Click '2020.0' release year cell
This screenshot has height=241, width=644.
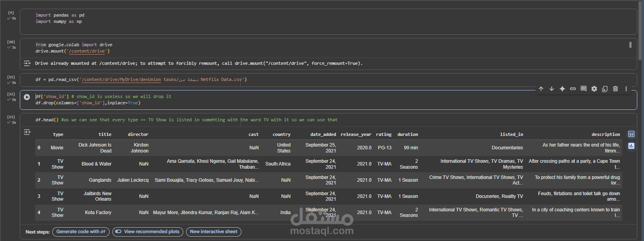pyautogui.click(x=364, y=148)
